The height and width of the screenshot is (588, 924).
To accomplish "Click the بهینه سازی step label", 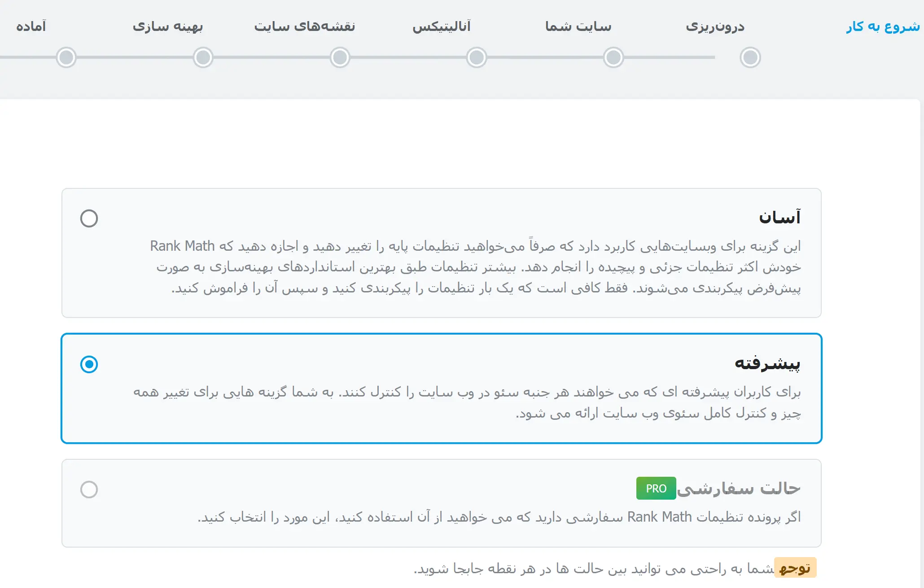I will tap(169, 26).
